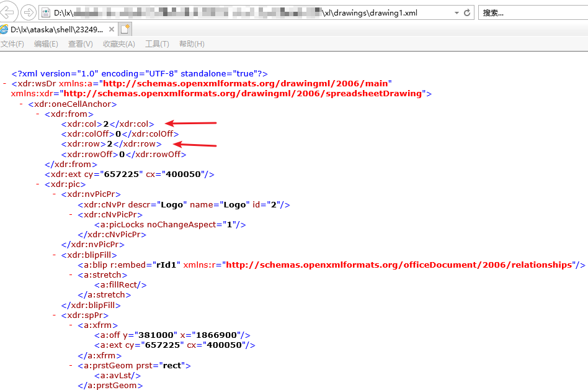Viewport: 588px width, 390px height.
Task: Open the 工具(T) menu
Action: (157, 44)
